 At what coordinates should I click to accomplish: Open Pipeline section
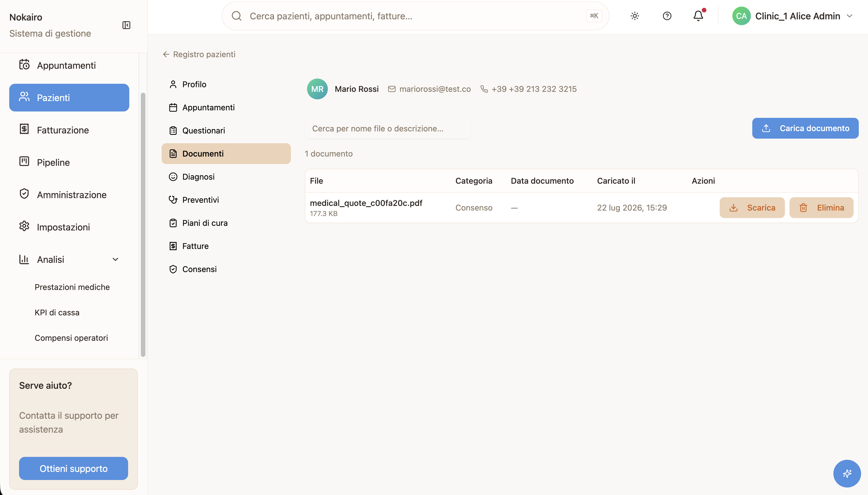point(69,162)
